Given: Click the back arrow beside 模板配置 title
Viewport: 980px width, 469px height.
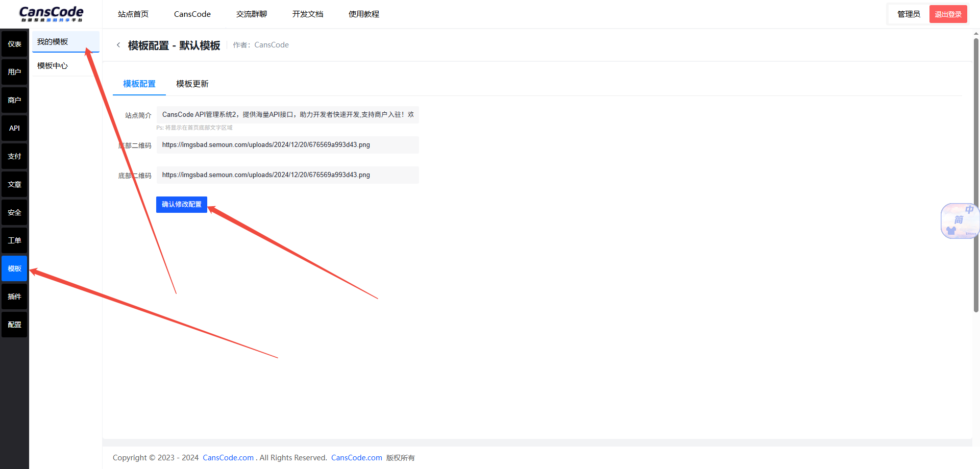Looking at the screenshot, I should (118, 45).
